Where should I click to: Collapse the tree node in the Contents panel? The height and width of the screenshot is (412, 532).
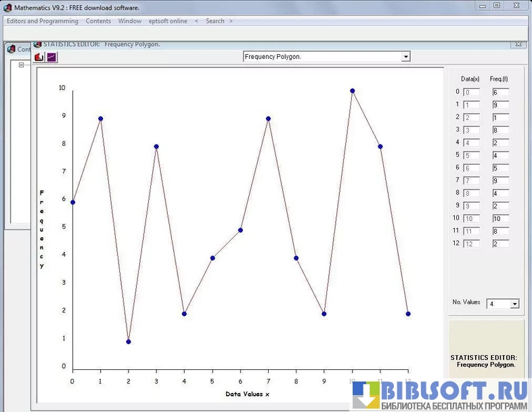tap(21, 65)
